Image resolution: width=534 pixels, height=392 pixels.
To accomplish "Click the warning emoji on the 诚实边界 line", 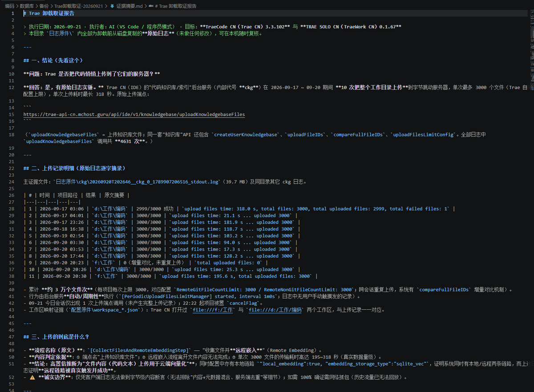I will click(x=32, y=377).
